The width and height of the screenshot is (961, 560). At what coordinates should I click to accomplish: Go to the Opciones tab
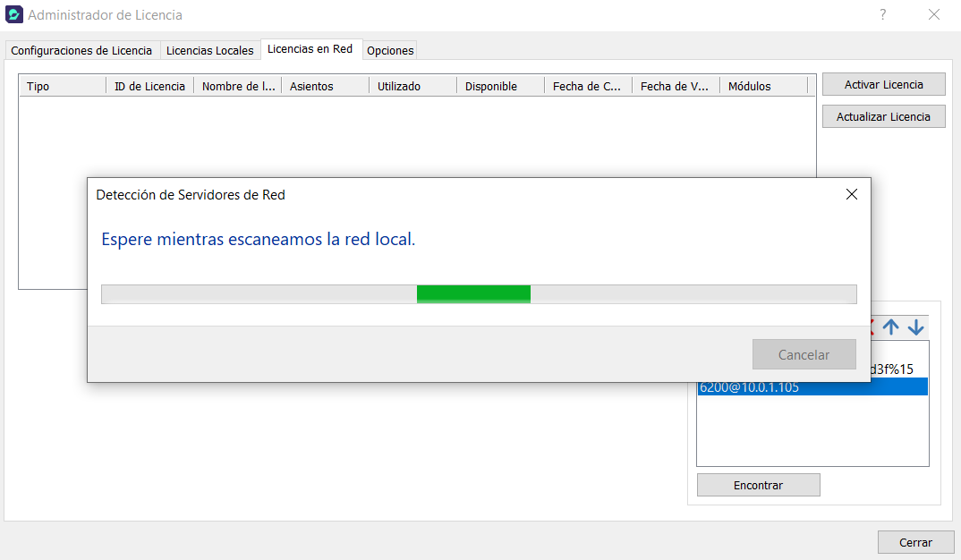tap(390, 51)
